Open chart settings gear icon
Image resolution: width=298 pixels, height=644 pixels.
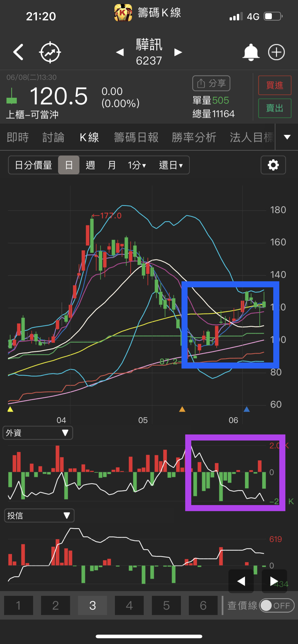273,165
